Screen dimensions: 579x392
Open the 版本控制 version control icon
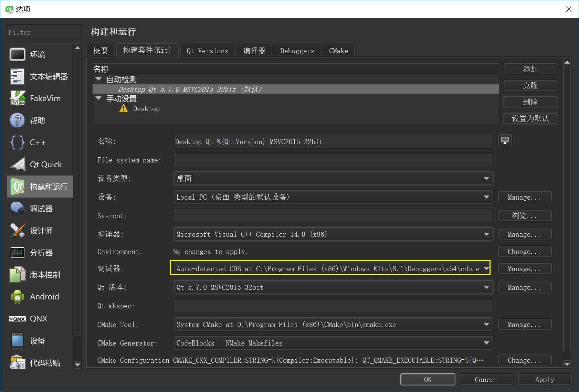point(17,275)
